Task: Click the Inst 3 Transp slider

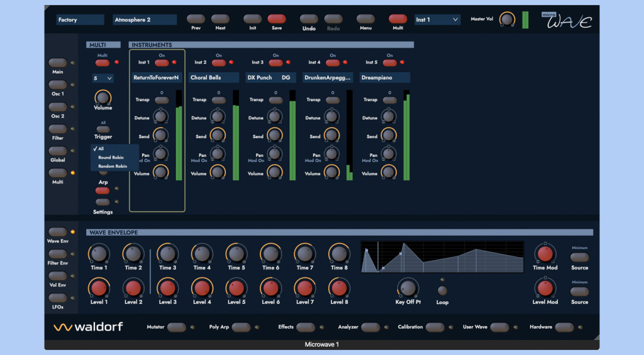Action: tap(275, 100)
